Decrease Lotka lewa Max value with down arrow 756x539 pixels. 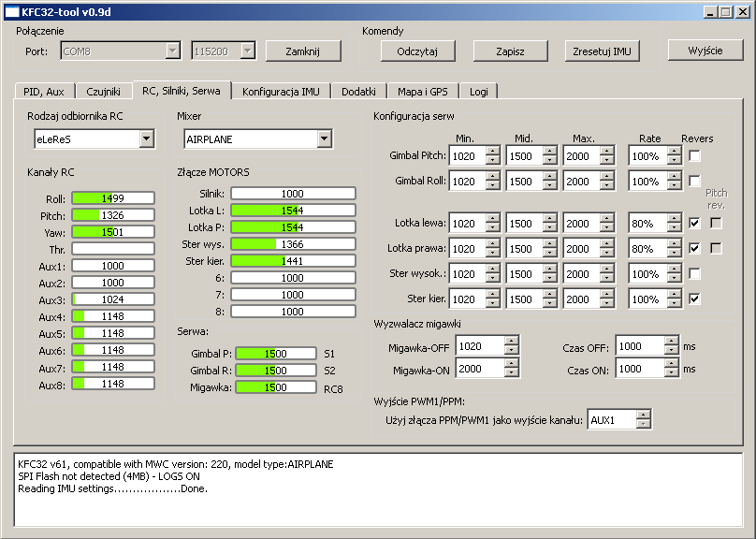tap(606, 228)
